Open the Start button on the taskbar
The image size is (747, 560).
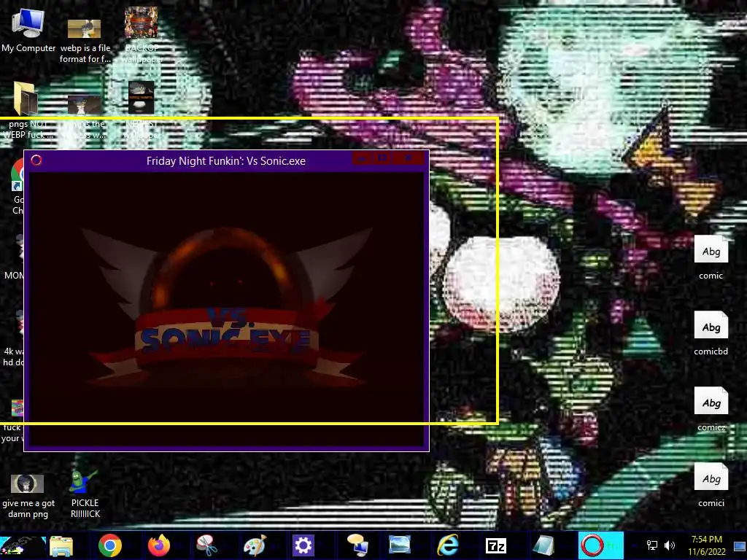pos(23,545)
